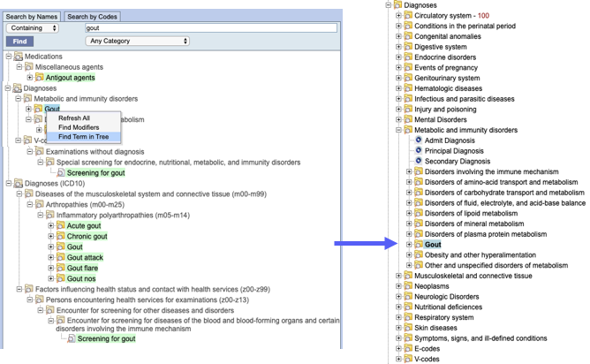Open the Any Category dropdown
This screenshot has height=364, width=590.
coord(139,41)
